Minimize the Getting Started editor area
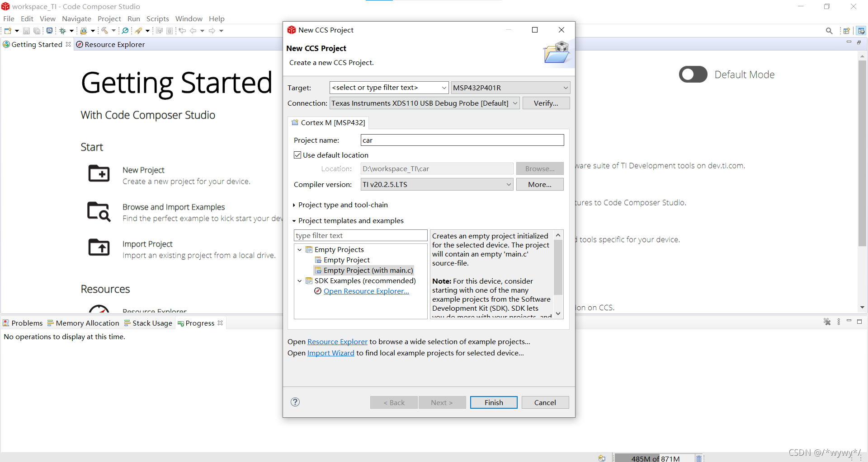 849,42
